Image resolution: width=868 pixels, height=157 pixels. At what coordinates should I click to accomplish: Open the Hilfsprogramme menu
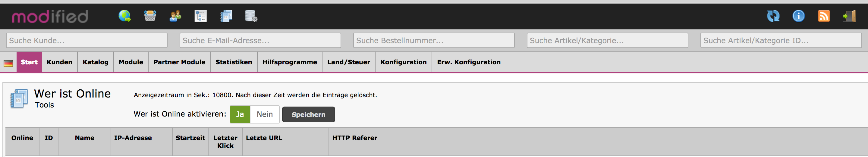tap(289, 62)
